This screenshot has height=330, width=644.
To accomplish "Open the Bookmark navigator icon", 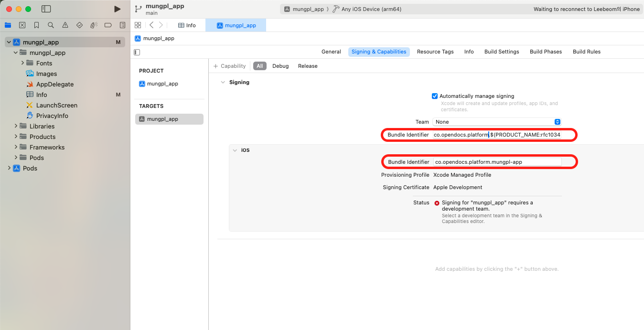I will (x=36, y=25).
